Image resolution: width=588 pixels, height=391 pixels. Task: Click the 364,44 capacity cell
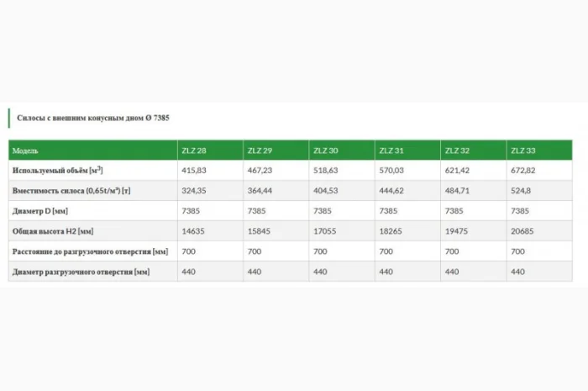[x=260, y=191]
